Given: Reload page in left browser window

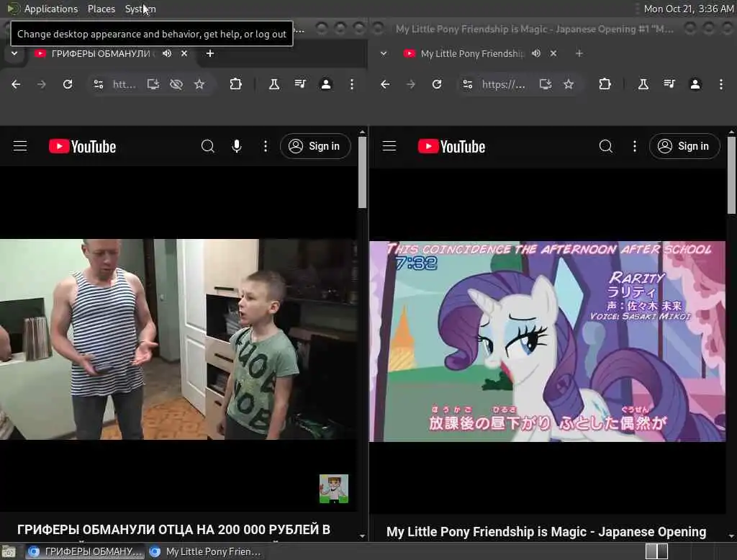Looking at the screenshot, I should coord(68,84).
